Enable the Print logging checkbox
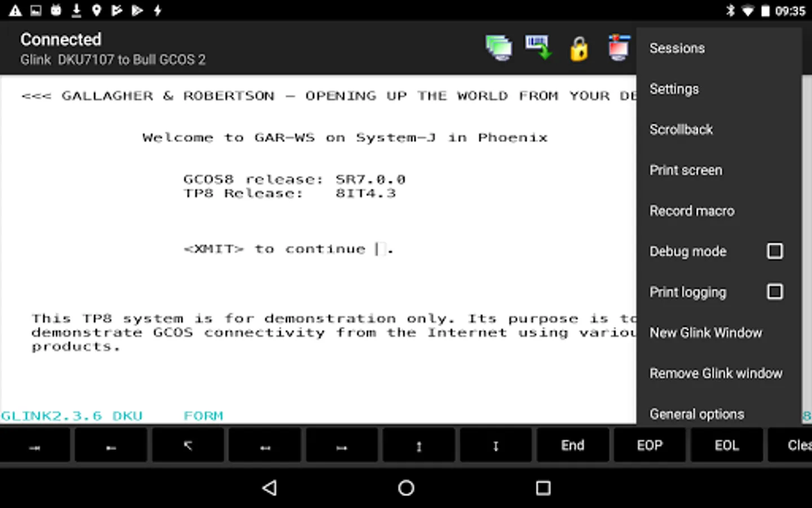The image size is (812, 508). (x=775, y=292)
